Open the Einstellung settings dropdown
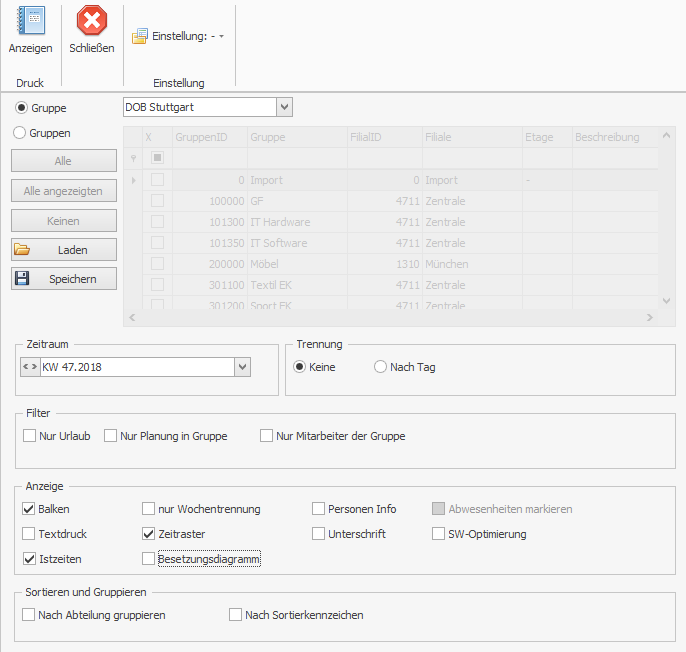Viewport: 686px width, 652px height. (221, 36)
